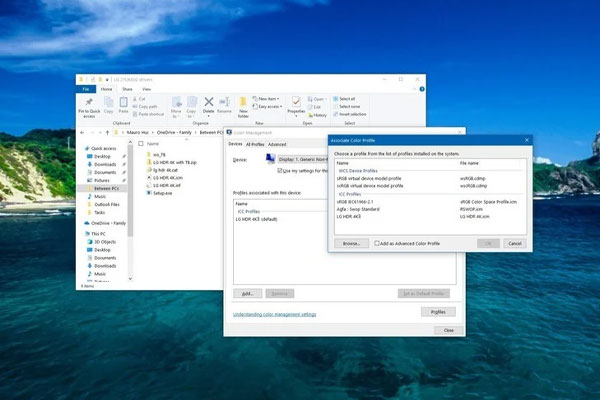Toggle Use my settings for this device
The height and width of the screenshot is (400, 600).
[x=280, y=171]
